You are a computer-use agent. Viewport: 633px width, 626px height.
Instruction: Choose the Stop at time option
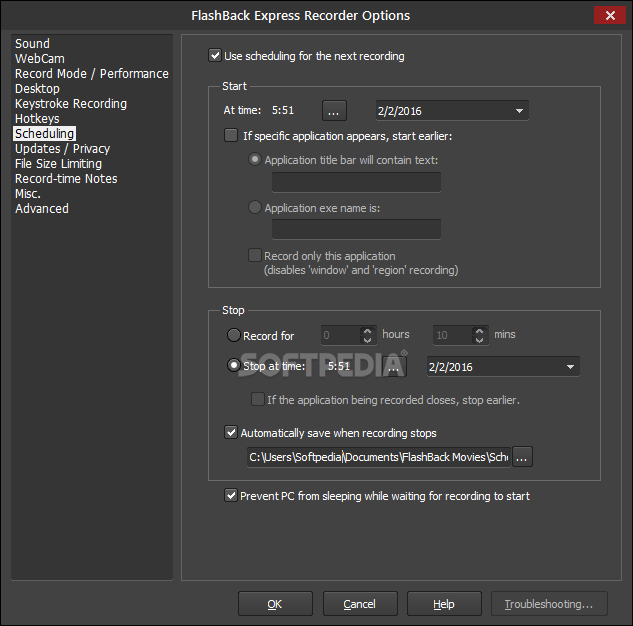pyautogui.click(x=234, y=366)
